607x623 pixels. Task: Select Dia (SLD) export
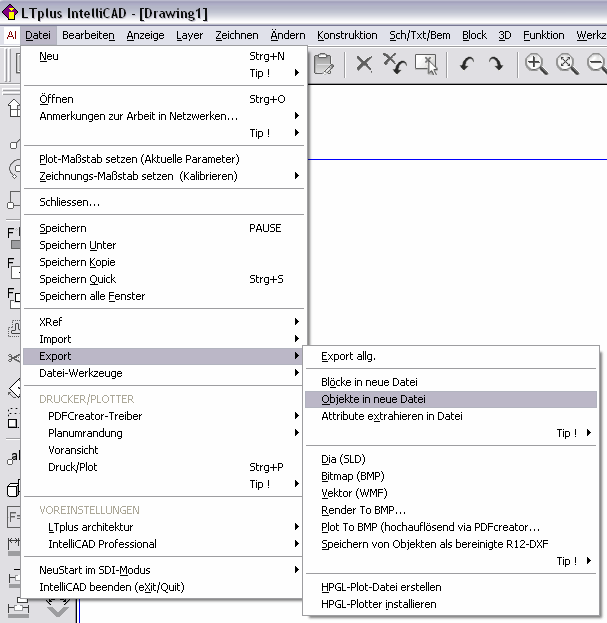[451, 460]
